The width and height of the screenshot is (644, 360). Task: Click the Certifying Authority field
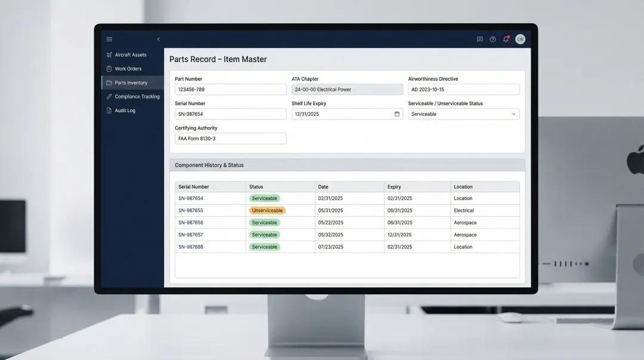[x=230, y=139]
